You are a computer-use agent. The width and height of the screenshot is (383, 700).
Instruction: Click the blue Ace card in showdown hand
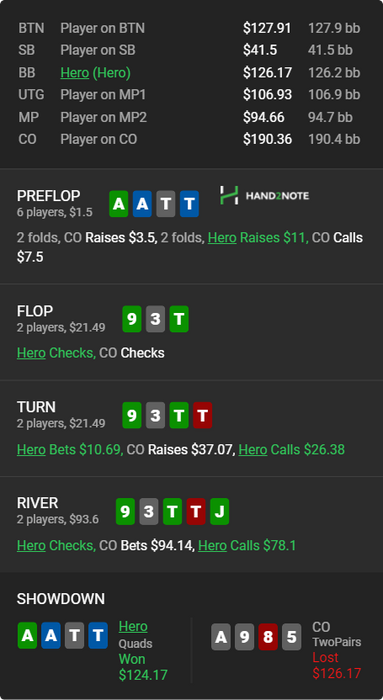click(51, 635)
